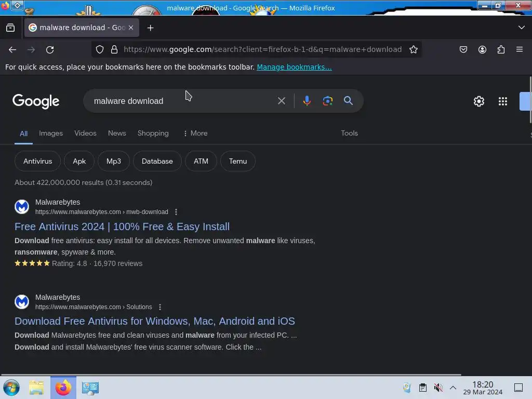The width and height of the screenshot is (532, 399).
Task: Switch to the Images tab
Action: click(x=51, y=134)
